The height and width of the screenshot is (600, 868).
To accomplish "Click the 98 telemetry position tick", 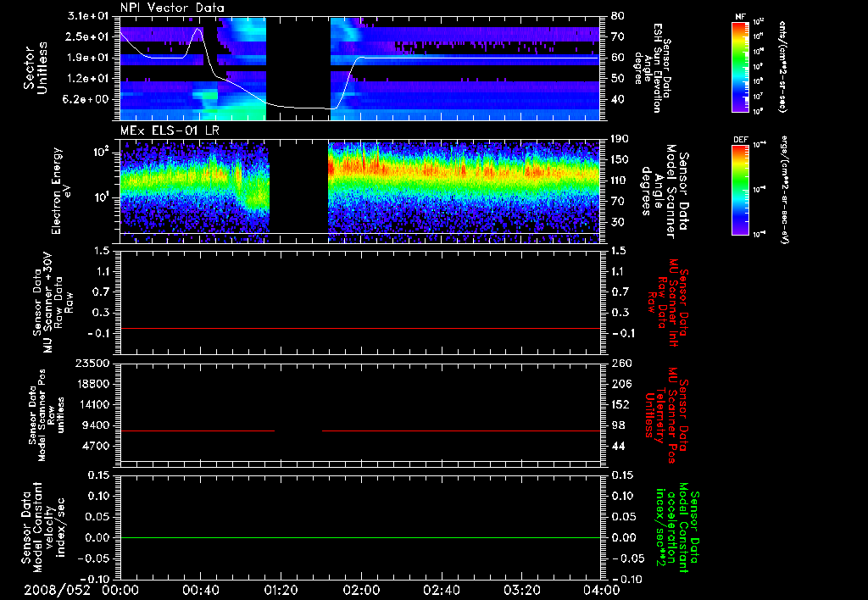I will 618,425.
